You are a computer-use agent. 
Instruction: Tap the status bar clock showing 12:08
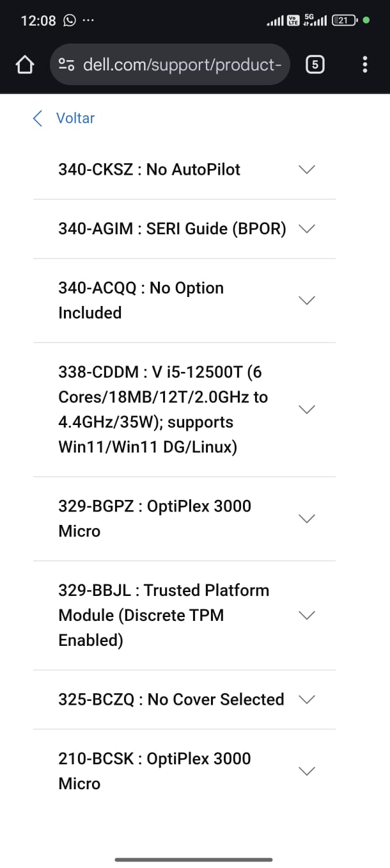click(38, 20)
